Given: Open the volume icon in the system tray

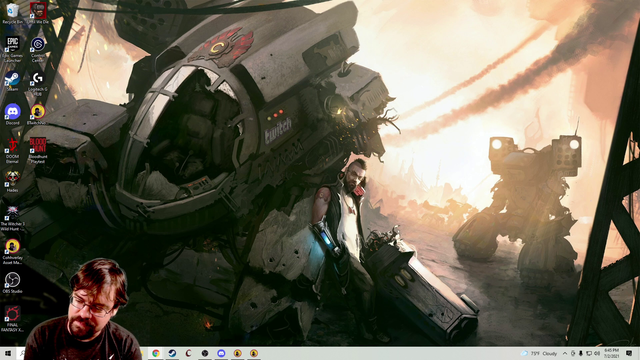Looking at the screenshot, I should pos(597,353).
